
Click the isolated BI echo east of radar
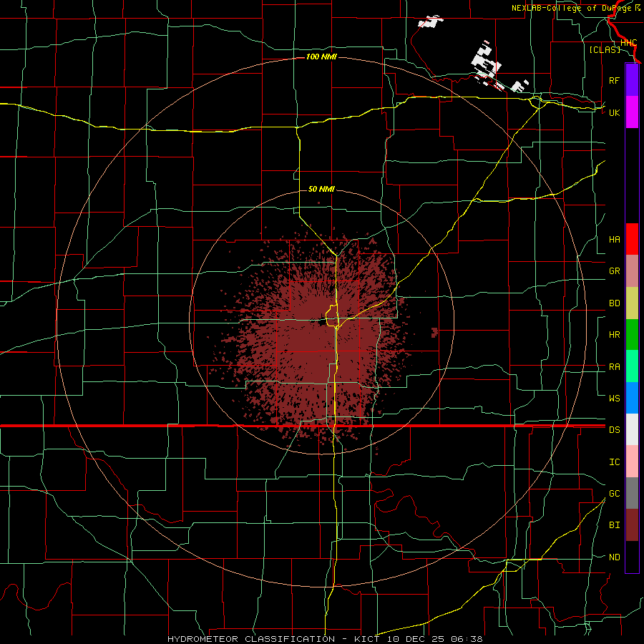(x=434, y=332)
